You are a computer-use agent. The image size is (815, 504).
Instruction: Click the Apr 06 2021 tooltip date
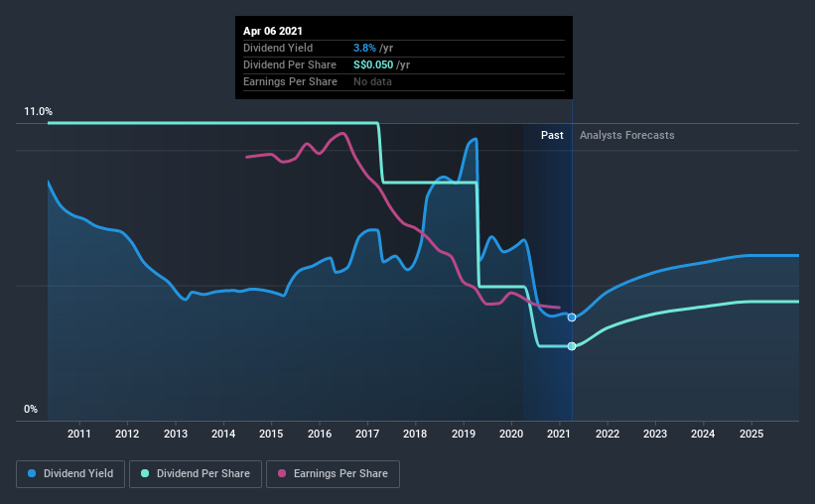tap(273, 31)
